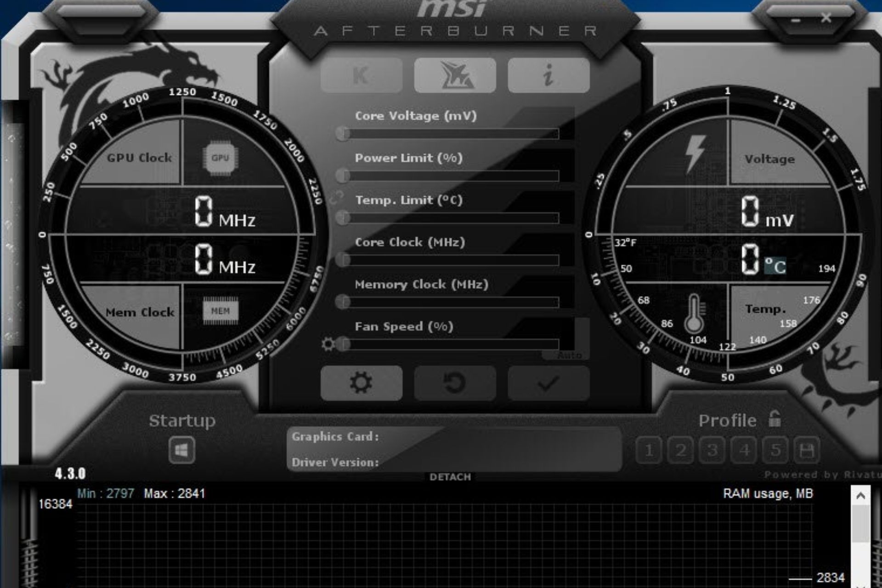Apply settings with the checkmark button
This screenshot has width=882, height=588.
click(x=548, y=383)
